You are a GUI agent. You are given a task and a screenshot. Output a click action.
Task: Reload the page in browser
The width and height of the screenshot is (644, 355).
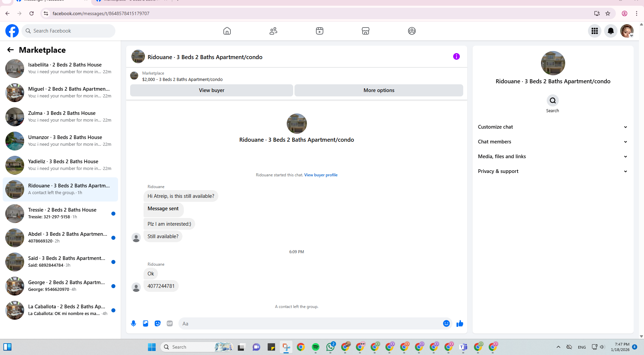(32, 13)
